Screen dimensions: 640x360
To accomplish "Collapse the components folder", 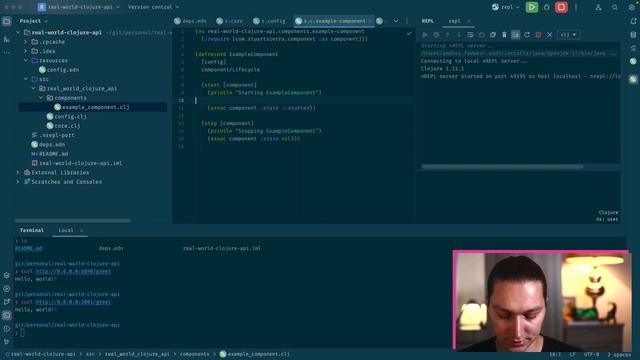I will point(41,98).
